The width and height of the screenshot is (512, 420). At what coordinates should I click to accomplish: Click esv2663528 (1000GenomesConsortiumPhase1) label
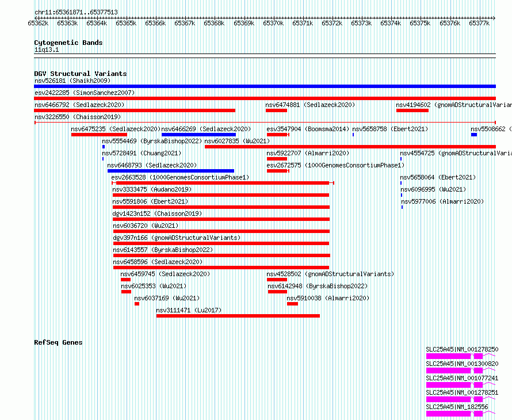point(180,177)
